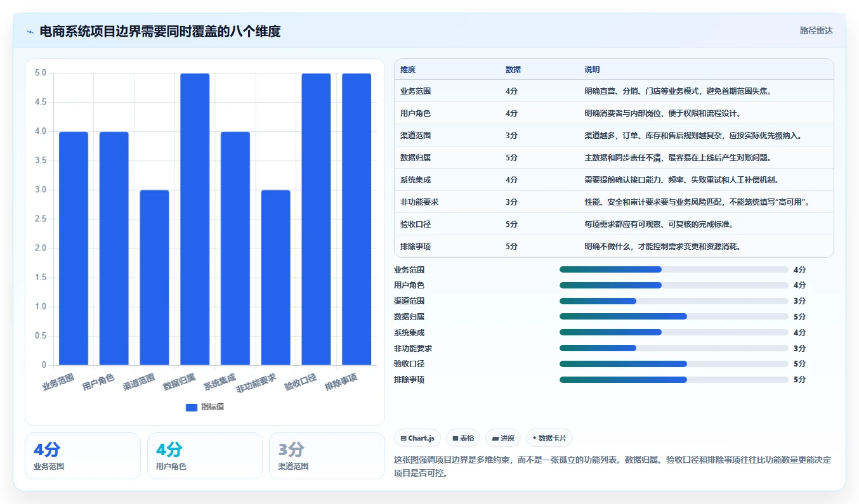Click the 非功能要求 bar in chart
Screen dimensions: 859x504
276,278
